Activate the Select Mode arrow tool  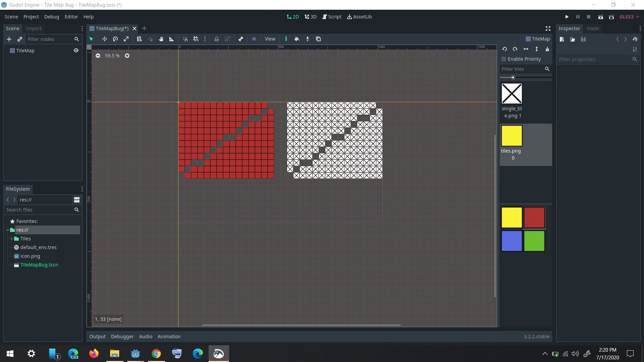[x=91, y=39]
